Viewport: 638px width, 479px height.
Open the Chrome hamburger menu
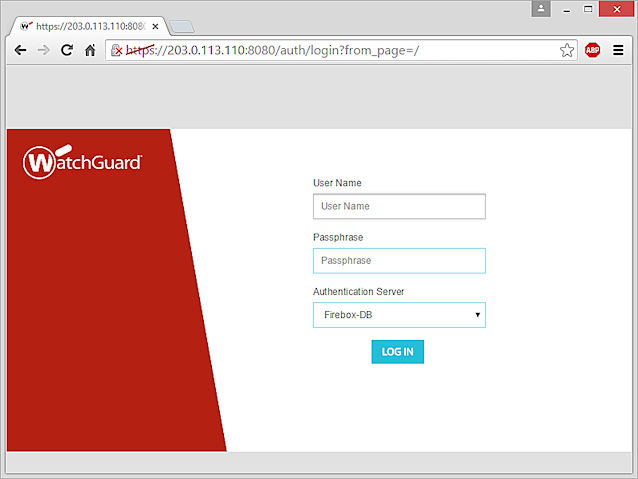(618, 50)
